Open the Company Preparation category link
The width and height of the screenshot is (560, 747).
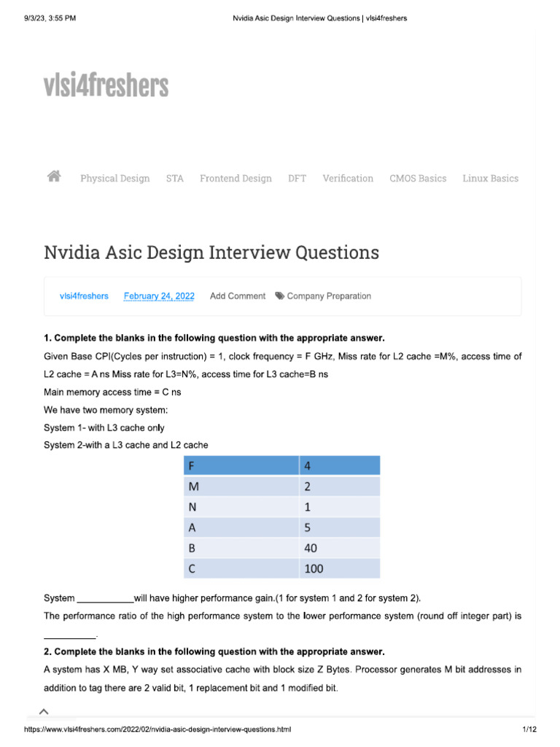pyautogui.click(x=329, y=296)
